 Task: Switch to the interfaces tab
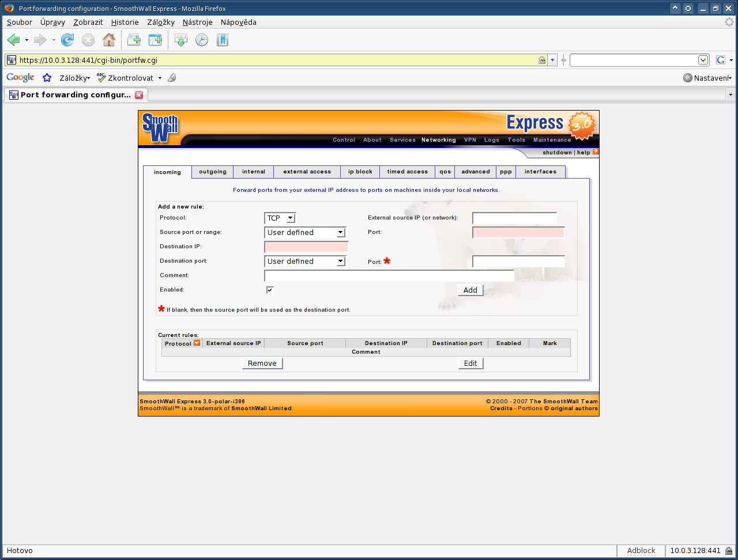click(540, 172)
